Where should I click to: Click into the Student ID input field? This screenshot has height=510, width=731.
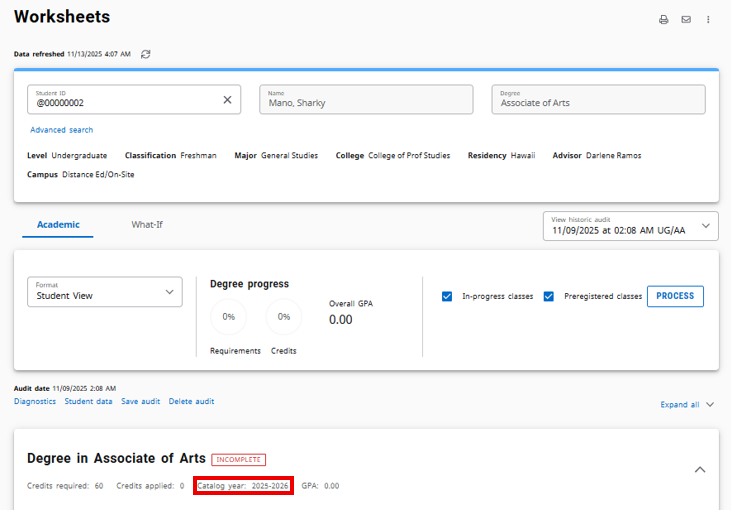120,102
